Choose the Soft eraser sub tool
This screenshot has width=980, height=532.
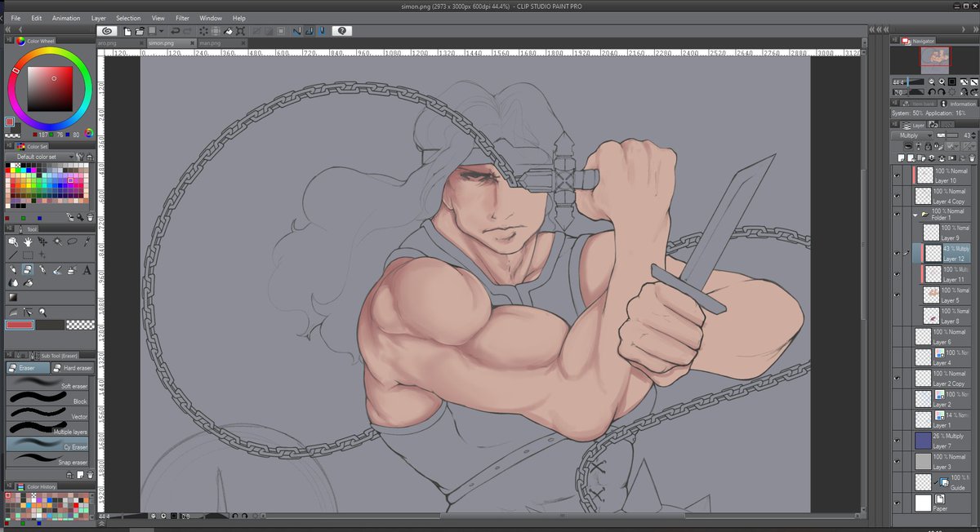click(47, 385)
